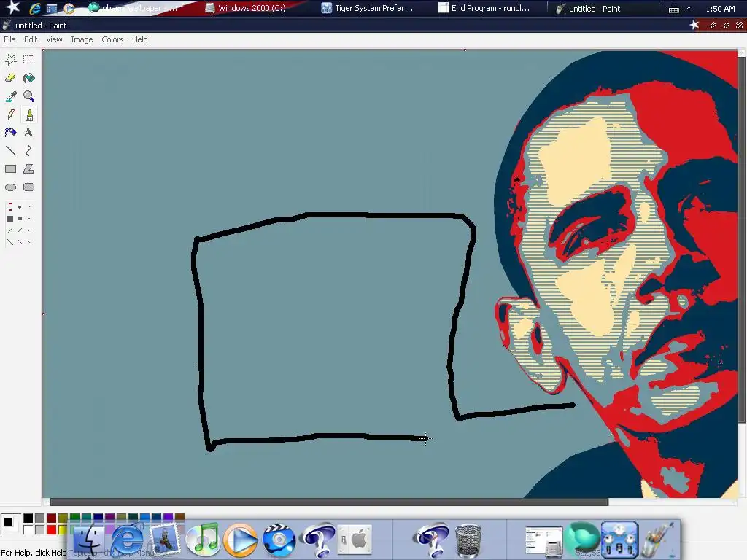Open Windows Media Player icon in dock
Image resolution: width=747 pixels, height=560 pixels.
click(x=241, y=540)
